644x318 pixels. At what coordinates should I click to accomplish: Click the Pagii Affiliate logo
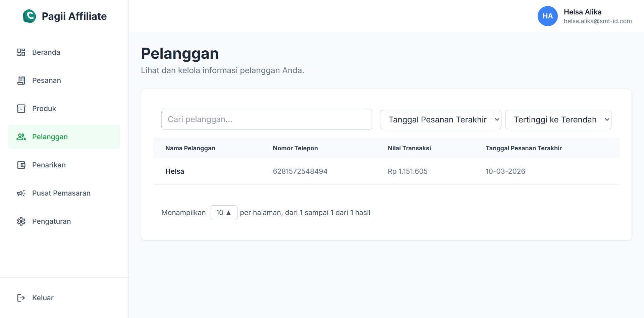pyautogui.click(x=64, y=16)
